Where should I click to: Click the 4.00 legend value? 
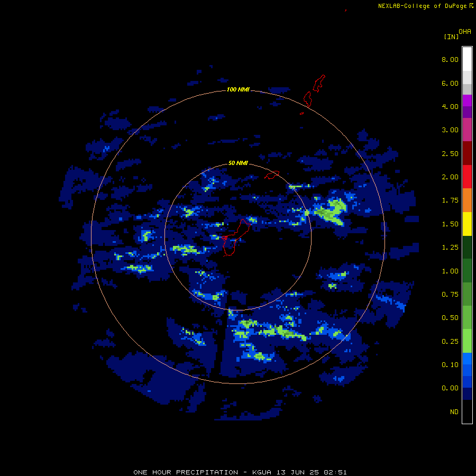pyautogui.click(x=450, y=106)
